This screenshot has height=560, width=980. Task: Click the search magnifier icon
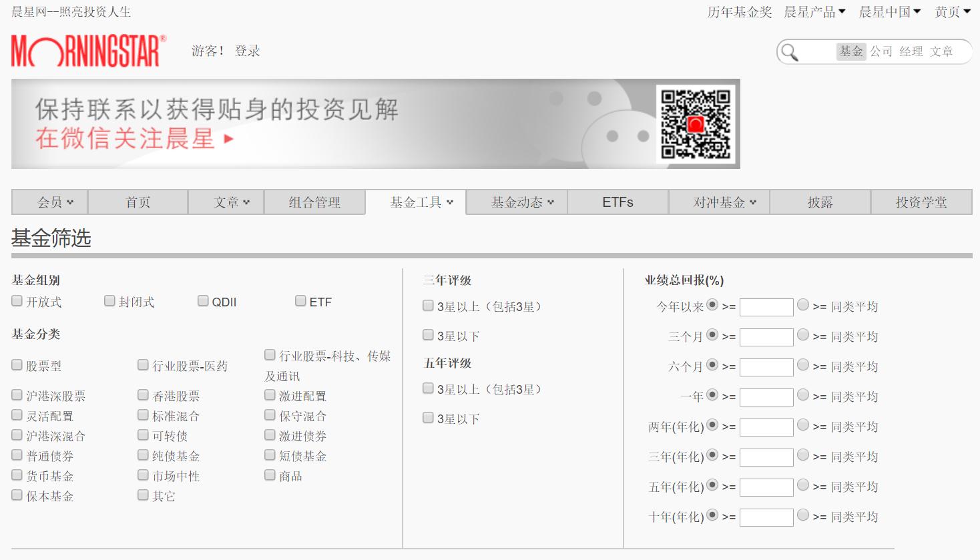tap(790, 51)
